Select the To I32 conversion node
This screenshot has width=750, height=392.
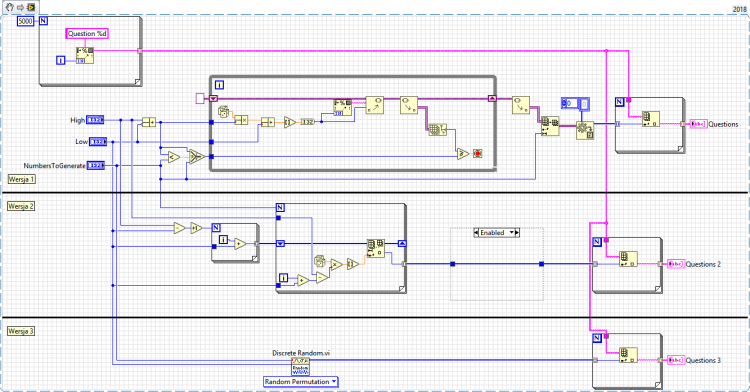[x=308, y=122]
